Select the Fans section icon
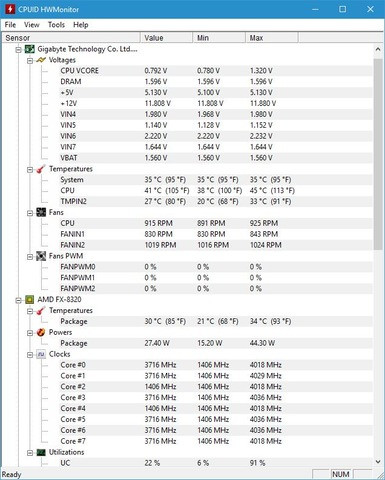Image resolution: width=385 pixels, height=480 pixels. [x=41, y=212]
